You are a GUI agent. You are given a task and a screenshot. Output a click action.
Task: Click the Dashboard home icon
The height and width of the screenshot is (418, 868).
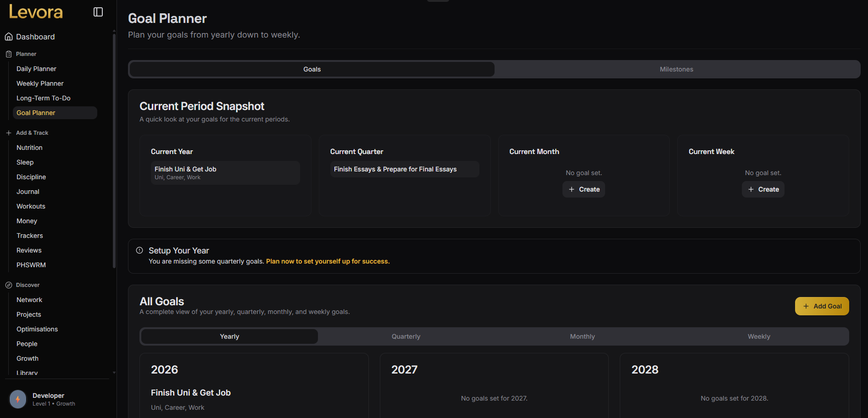8,37
